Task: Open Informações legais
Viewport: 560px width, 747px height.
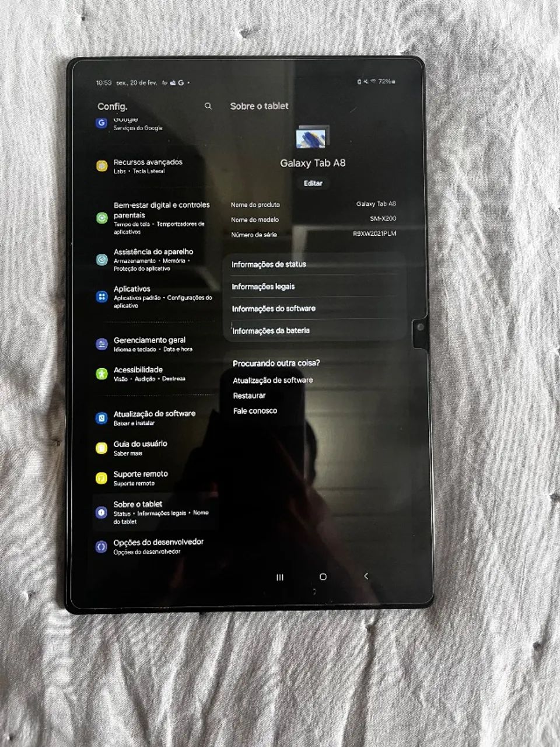Action: pyautogui.click(x=314, y=287)
